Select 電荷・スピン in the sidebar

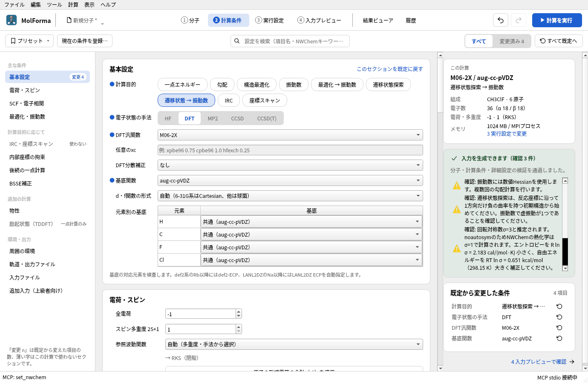point(47,90)
